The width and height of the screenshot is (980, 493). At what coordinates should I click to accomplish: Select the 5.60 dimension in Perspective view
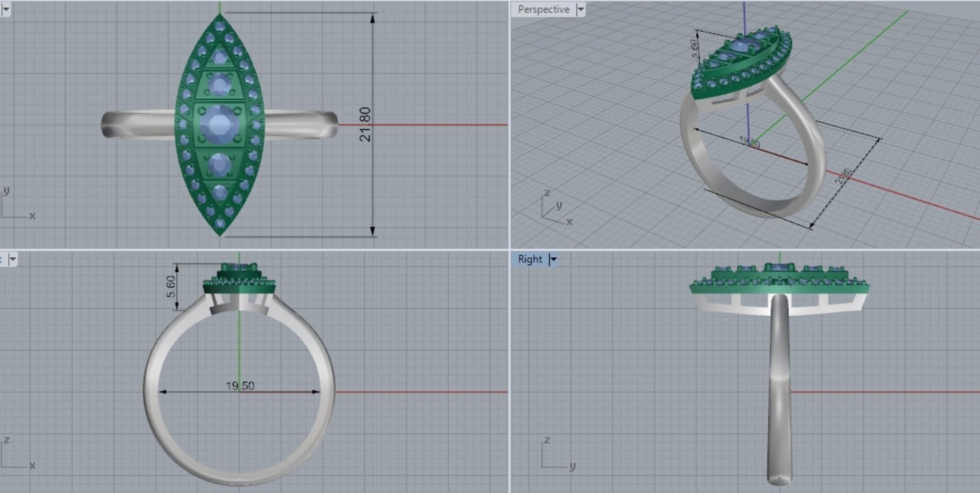click(x=694, y=48)
